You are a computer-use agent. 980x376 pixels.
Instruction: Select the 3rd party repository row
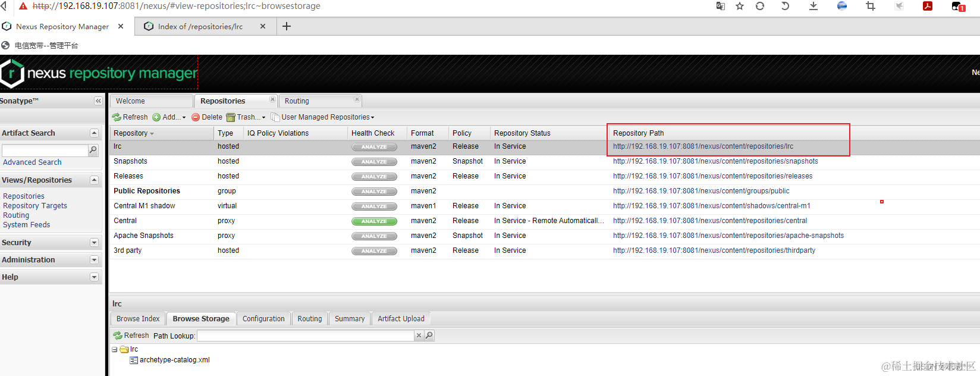tap(545, 250)
